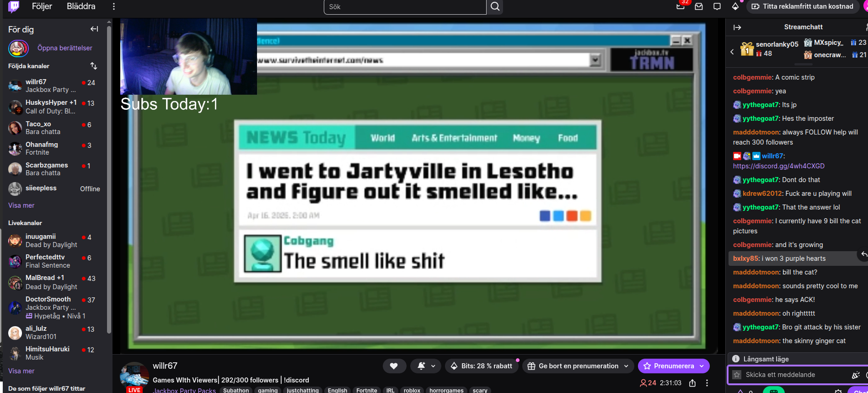Viewport: 868px width, 393px height.
Task: Click the purple Prenumerera button
Action: [674, 366]
